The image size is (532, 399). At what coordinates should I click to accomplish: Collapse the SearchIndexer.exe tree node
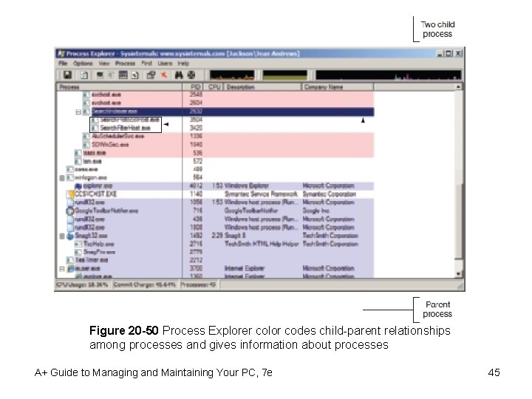tap(78, 112)
